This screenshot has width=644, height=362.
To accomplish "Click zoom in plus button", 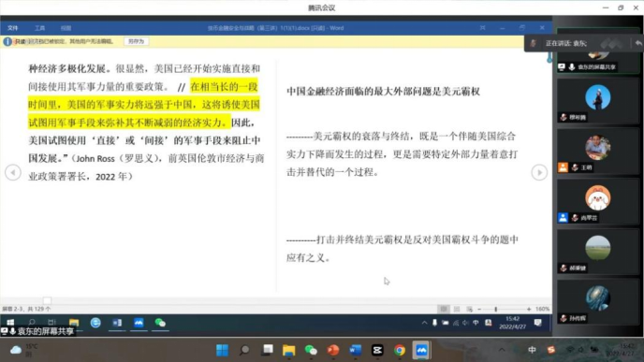I will [x=529, y=309].
